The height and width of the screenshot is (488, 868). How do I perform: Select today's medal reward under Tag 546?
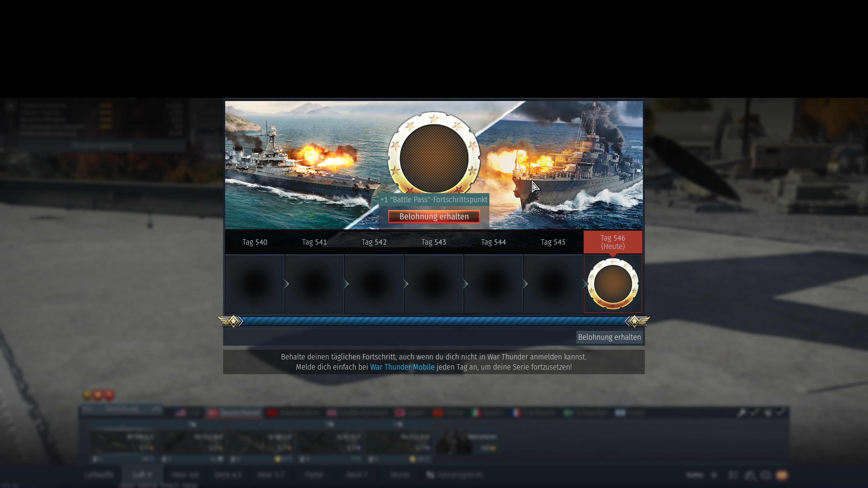click(613, 284)
